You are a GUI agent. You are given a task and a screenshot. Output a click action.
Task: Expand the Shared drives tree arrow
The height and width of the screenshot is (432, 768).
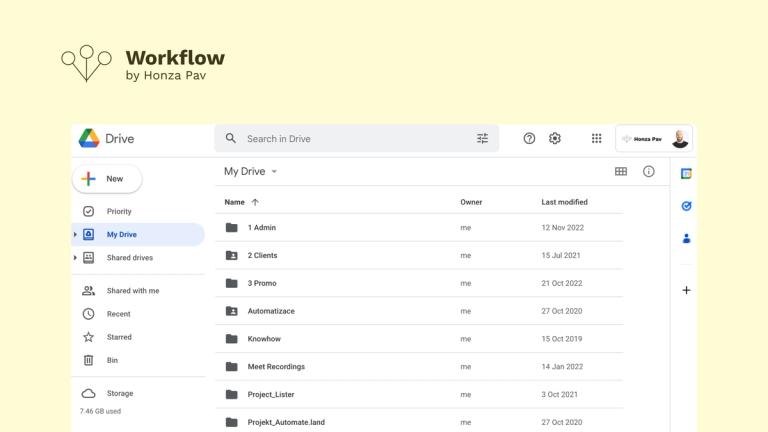tap(75, 258)
